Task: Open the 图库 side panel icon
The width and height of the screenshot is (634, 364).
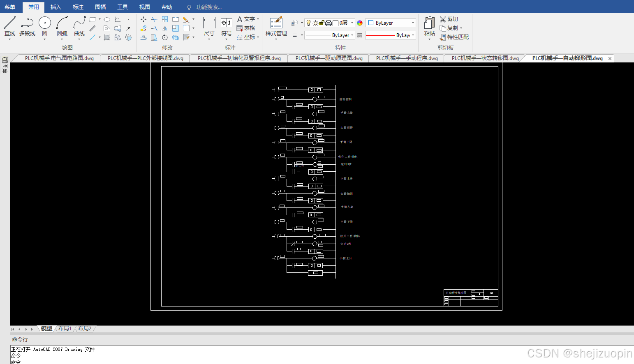Action: [5, 65]
